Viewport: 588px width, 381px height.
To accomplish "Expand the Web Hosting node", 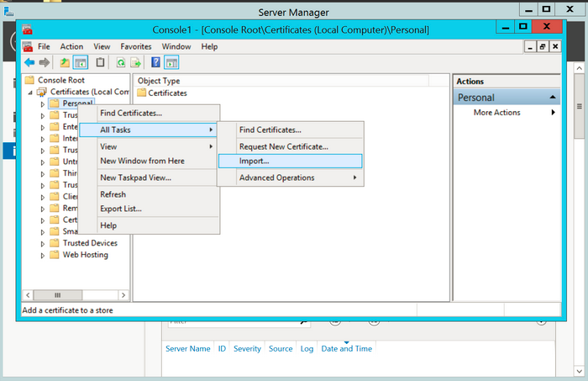I will (x=42, y=255).
